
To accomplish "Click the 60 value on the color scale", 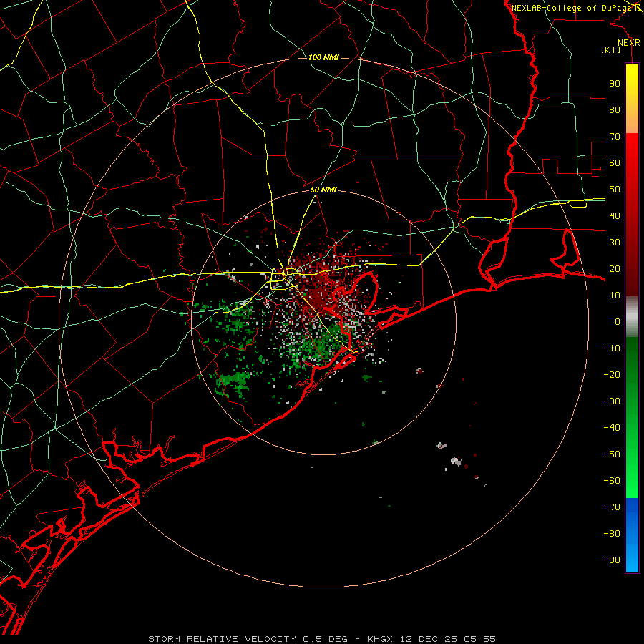I will click(615, 163).
